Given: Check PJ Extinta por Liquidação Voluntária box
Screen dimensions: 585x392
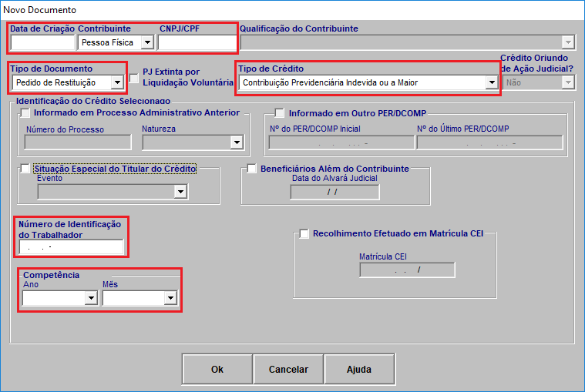Looking at the screenshot, I should coord(134,78).
